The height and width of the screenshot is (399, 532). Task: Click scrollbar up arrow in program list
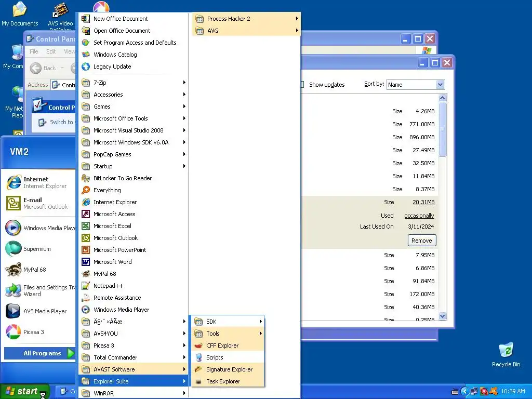442,98
